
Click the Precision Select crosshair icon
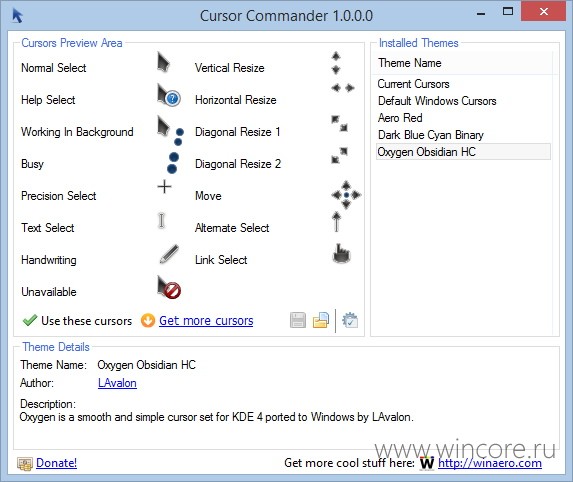(164, 187)
